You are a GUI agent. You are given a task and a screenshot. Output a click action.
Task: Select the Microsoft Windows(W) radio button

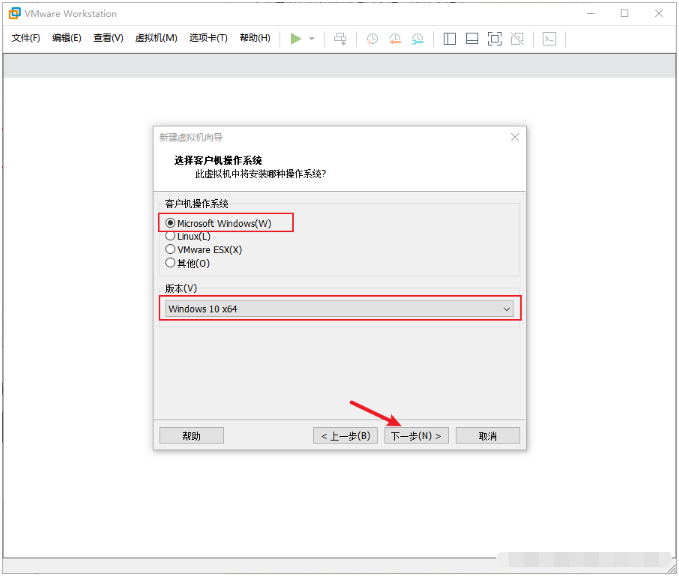[x=171, y=223]
